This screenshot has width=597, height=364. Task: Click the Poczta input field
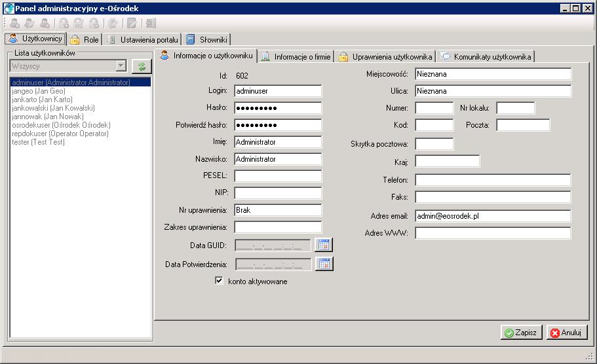pyautogui.click(x=523, y=125)
